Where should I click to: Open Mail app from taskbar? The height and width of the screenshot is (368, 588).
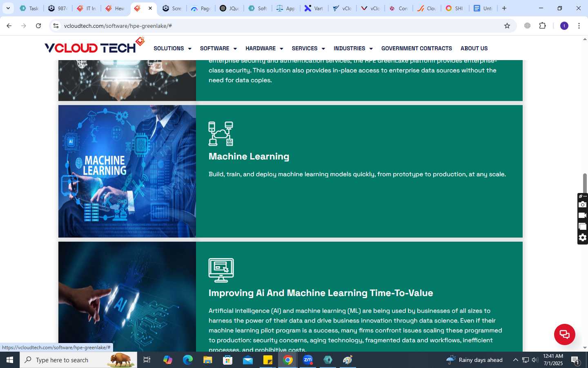247,360
